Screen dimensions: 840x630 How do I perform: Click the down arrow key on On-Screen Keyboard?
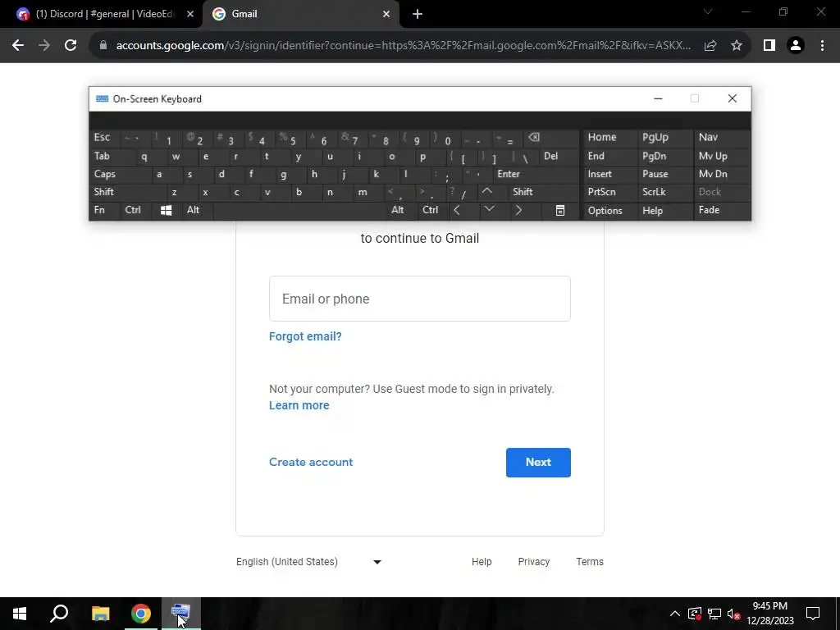pyautogui.click(x=489, y=209)
